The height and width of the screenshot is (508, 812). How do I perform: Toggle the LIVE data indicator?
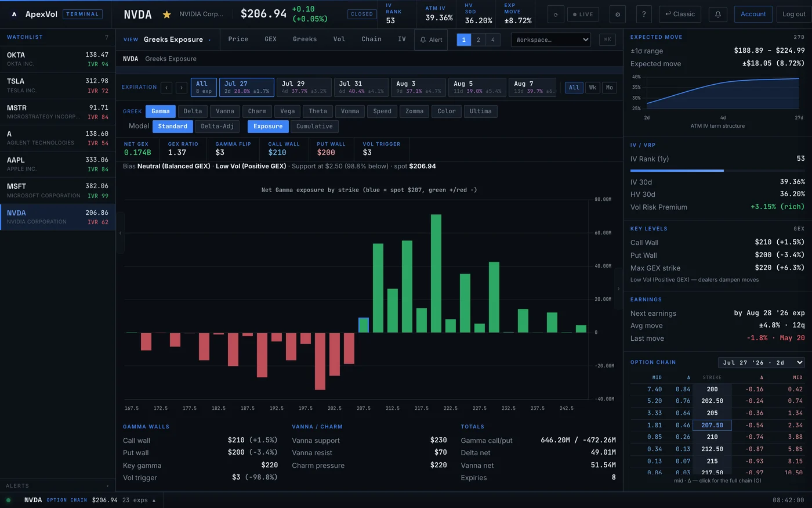583,15
